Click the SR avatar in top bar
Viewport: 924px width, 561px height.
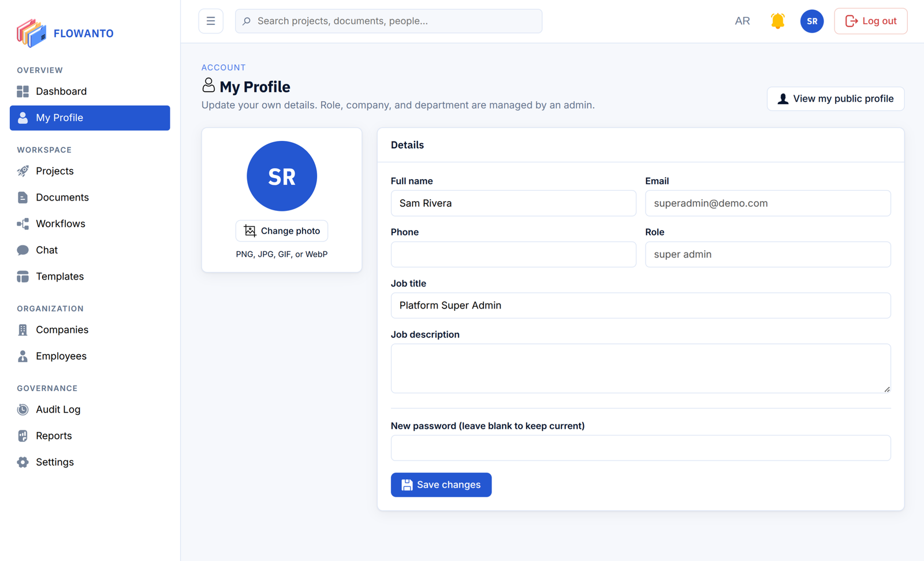coord(812,21)
